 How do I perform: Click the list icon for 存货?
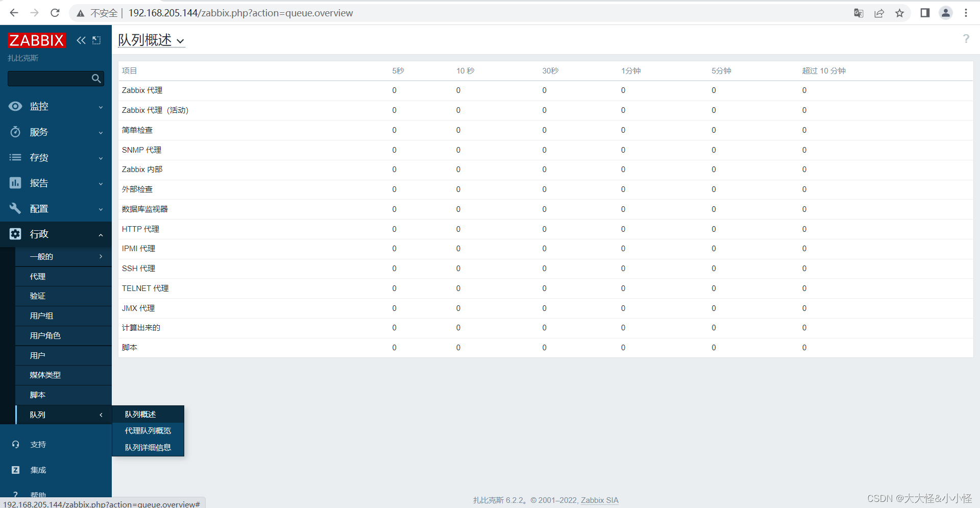click(15, 157)
